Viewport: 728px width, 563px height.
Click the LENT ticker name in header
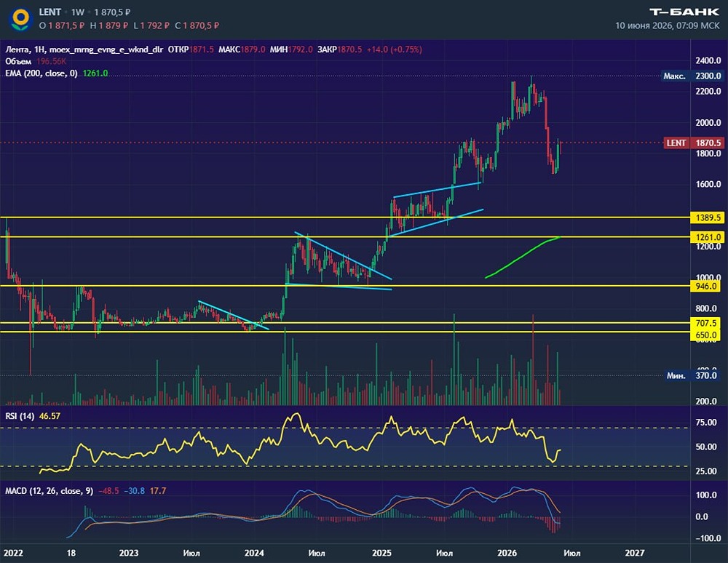[x=50, y=12]
